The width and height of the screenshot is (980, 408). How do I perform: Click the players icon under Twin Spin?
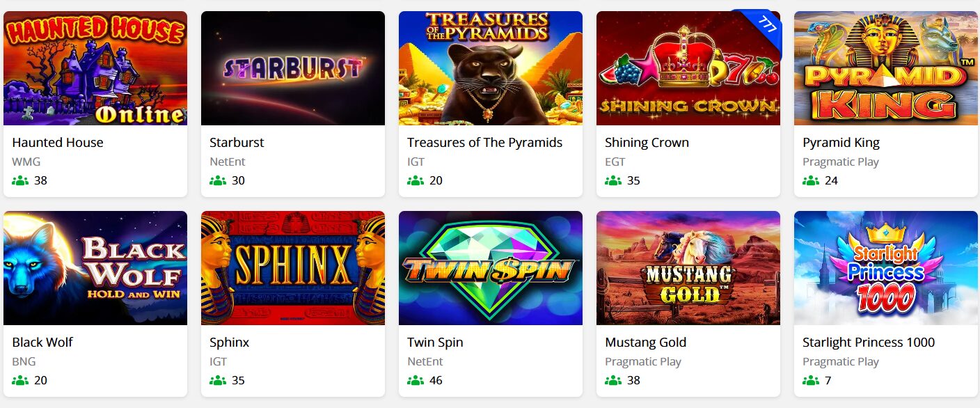point(416,381)
